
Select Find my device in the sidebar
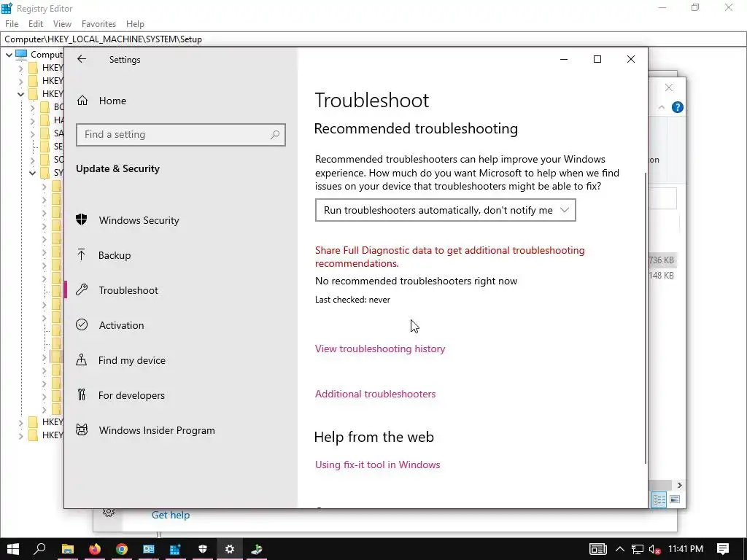[132, 360]
